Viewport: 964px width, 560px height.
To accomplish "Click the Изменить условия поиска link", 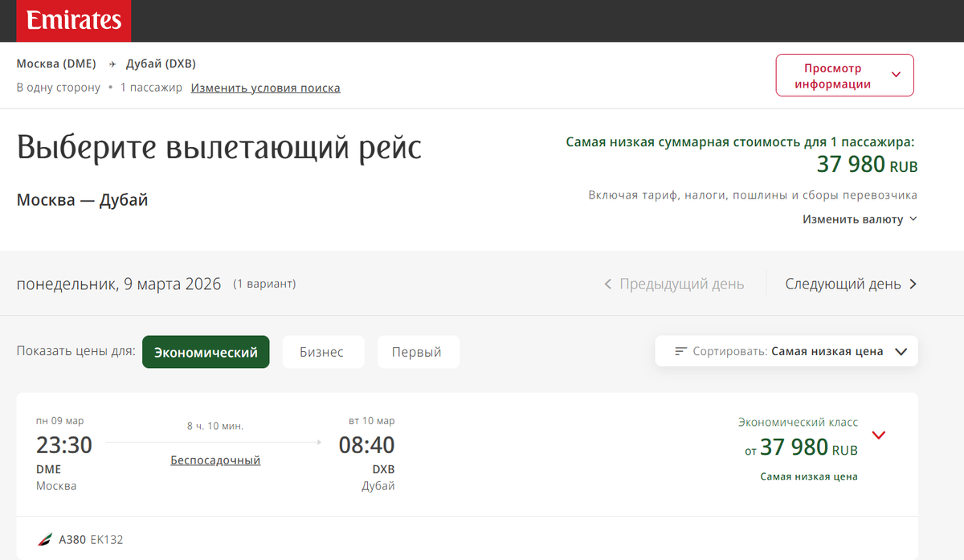I will tap(266, 88).
